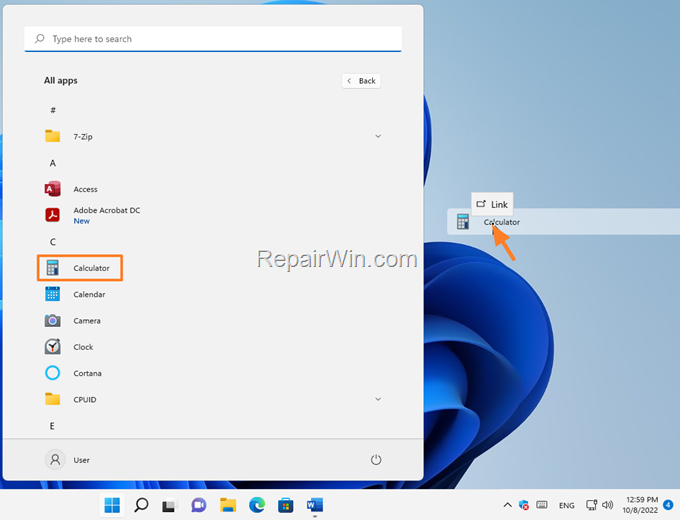
Task: Open taskbar Search magnifier
Action: (141, 505)
